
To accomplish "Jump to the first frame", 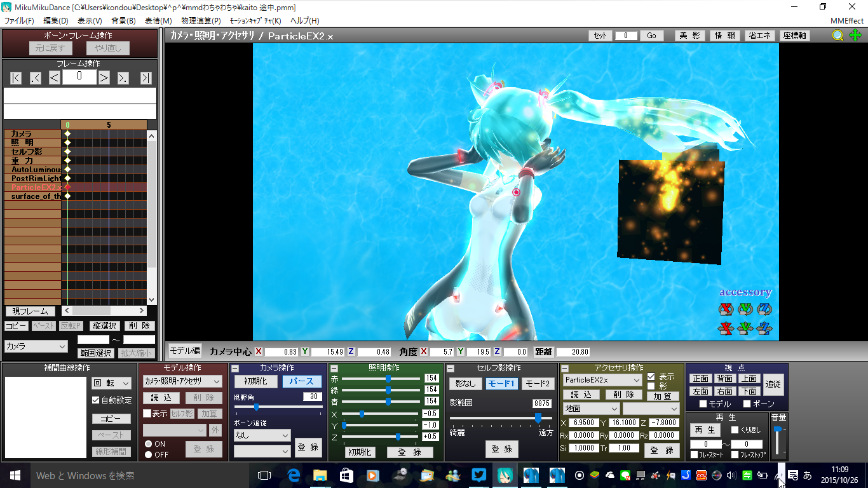I will [16, 78].
